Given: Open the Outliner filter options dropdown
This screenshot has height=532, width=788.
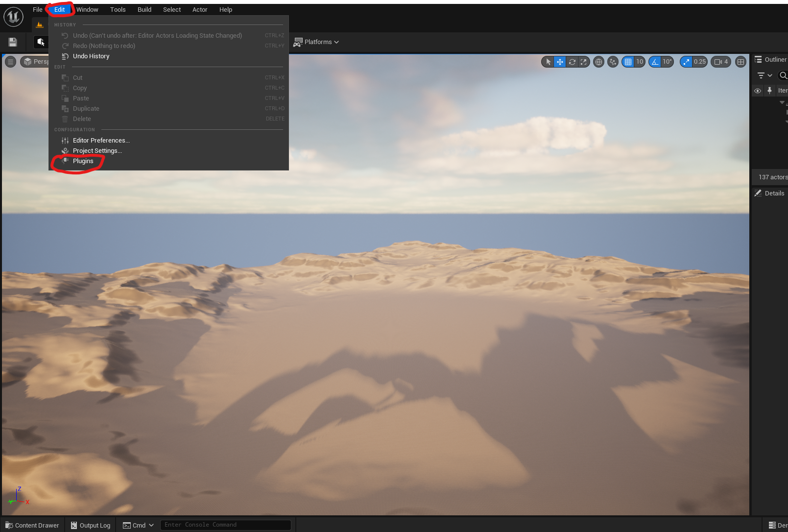Looking at the screenshot, I should click(x=764, y=75).
